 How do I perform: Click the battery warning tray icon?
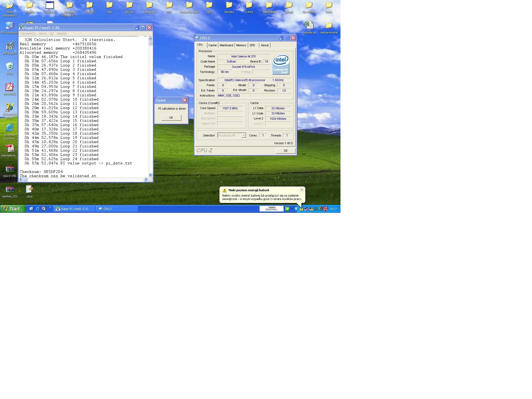click(x=301, y=209)
